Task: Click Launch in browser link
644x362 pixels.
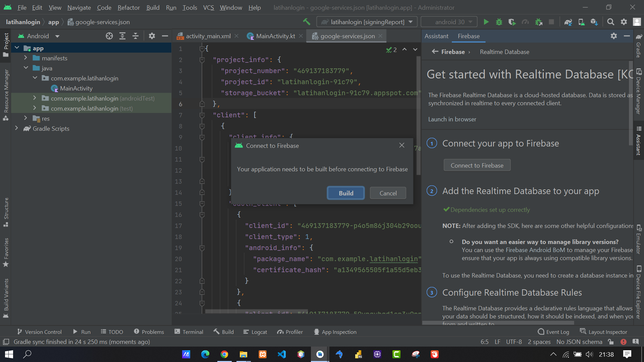Action: [x=452, y=119]
